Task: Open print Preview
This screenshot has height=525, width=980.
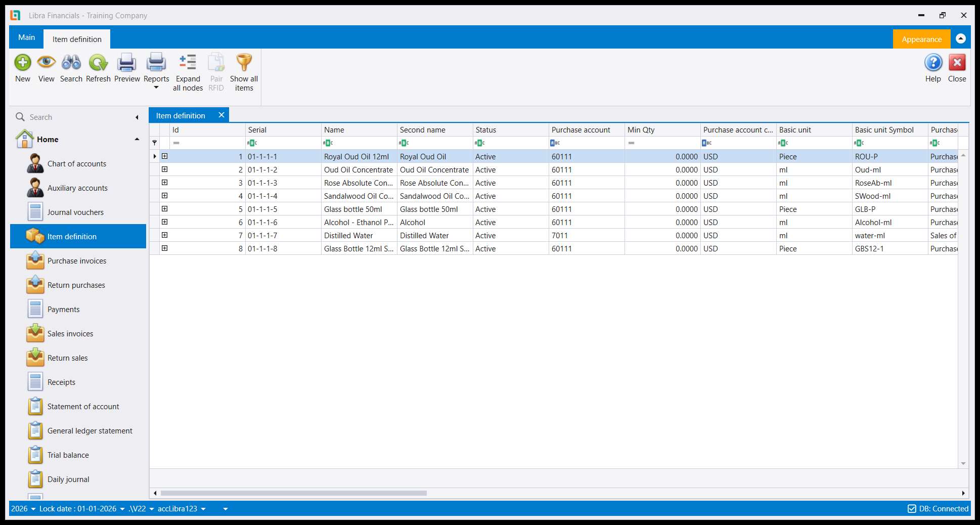Action: [127, 68]
